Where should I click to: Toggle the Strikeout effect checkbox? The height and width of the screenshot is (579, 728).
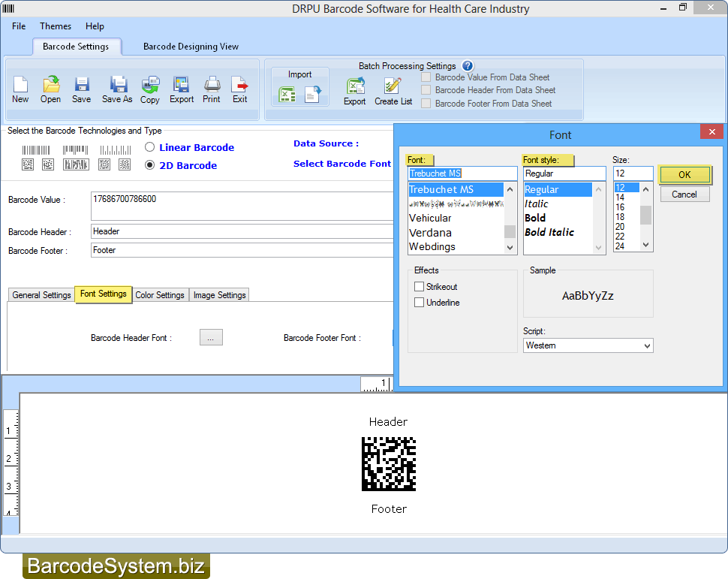[x=420, y=287]
